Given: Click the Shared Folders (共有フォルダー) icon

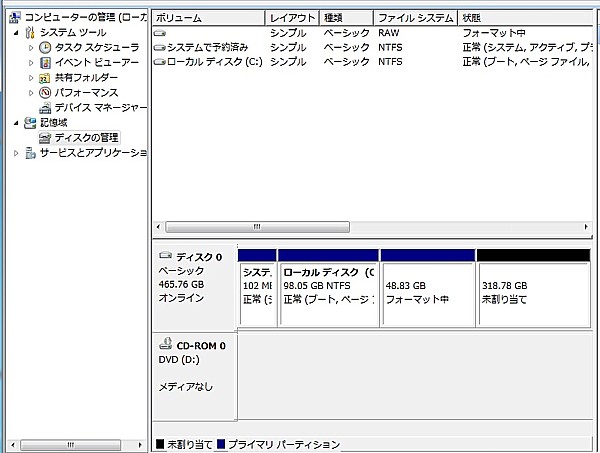Looking at the screenshot, I should pos(45,77).
